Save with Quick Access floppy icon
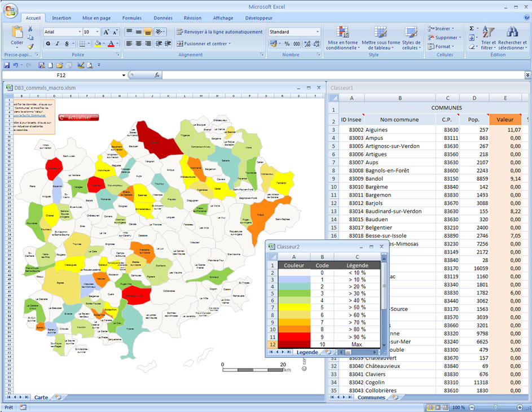This screenshot has width=532, height=412. [6, 65]
